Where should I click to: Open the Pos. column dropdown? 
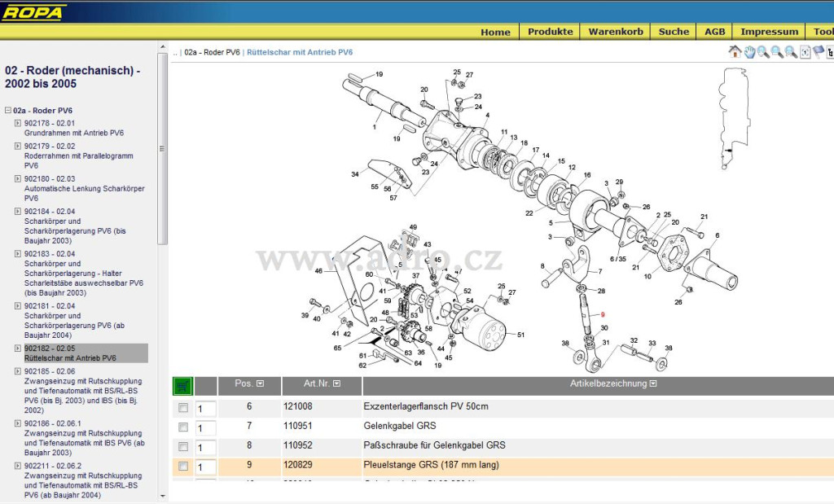coord(260,383)
